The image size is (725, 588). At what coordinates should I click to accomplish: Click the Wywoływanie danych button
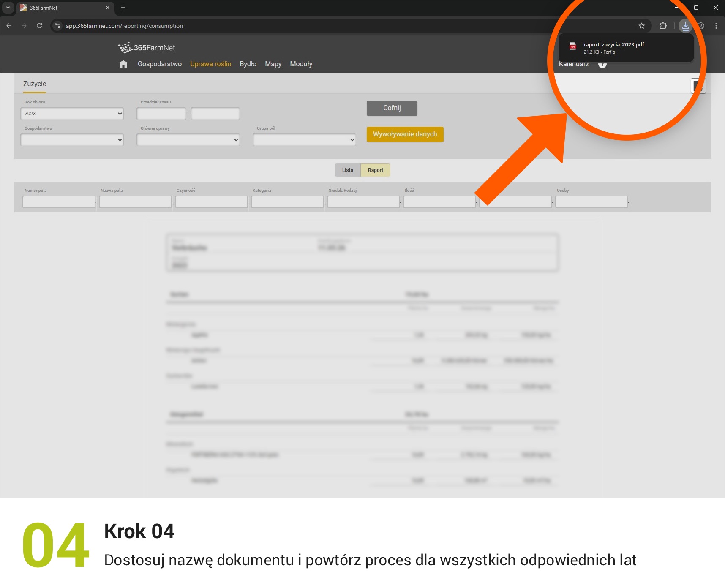404,134
